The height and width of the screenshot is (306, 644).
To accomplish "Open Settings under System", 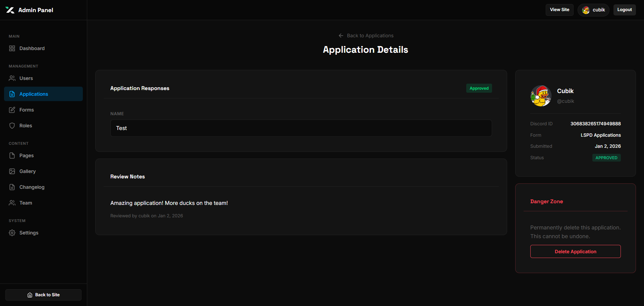I will [x=44, y=233].
